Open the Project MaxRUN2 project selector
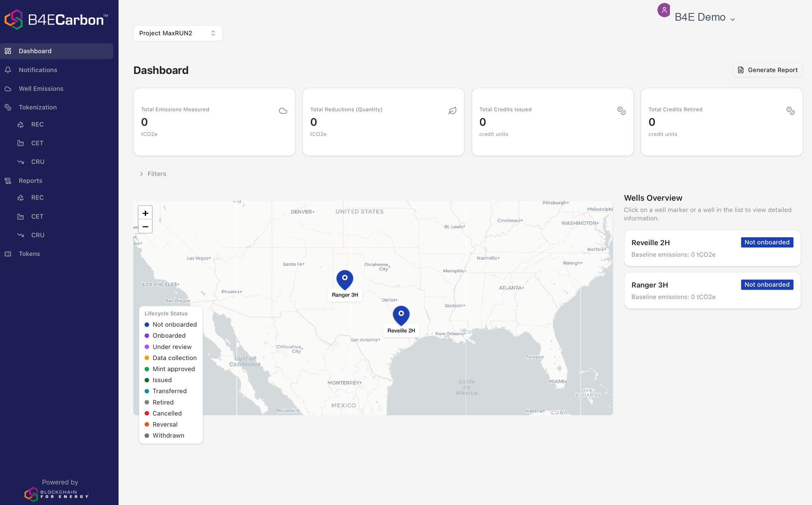Screen dimensions: 812x505 point(178,33)
